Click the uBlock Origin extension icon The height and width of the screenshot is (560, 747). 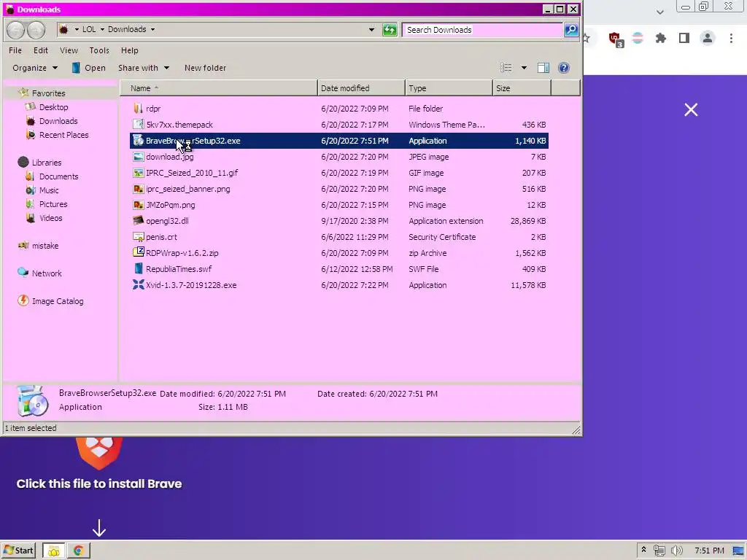click(x=615, y=39)
